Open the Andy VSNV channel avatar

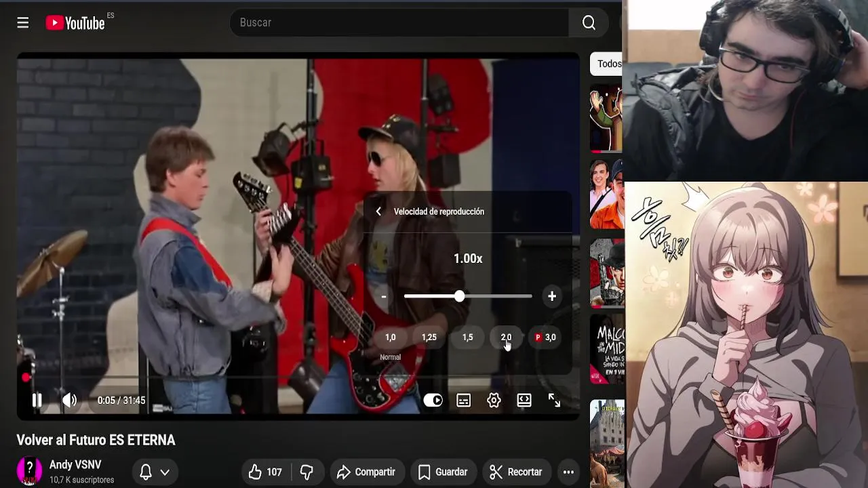point(29,471)
